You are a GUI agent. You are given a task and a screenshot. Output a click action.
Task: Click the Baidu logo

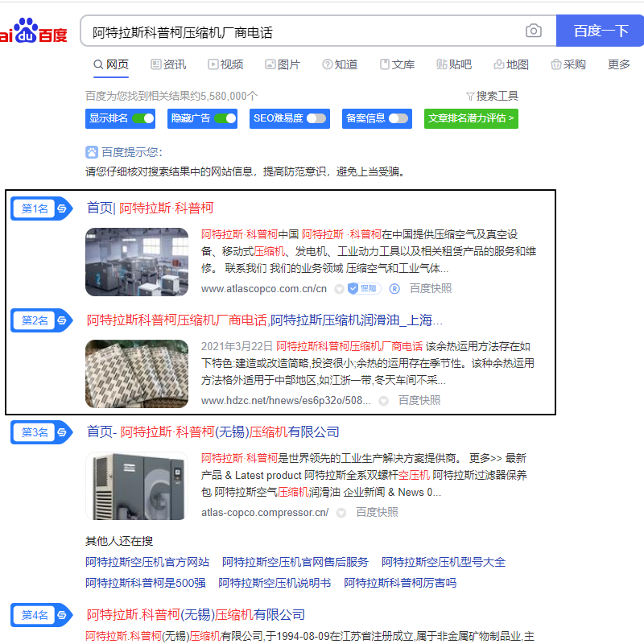34,31
